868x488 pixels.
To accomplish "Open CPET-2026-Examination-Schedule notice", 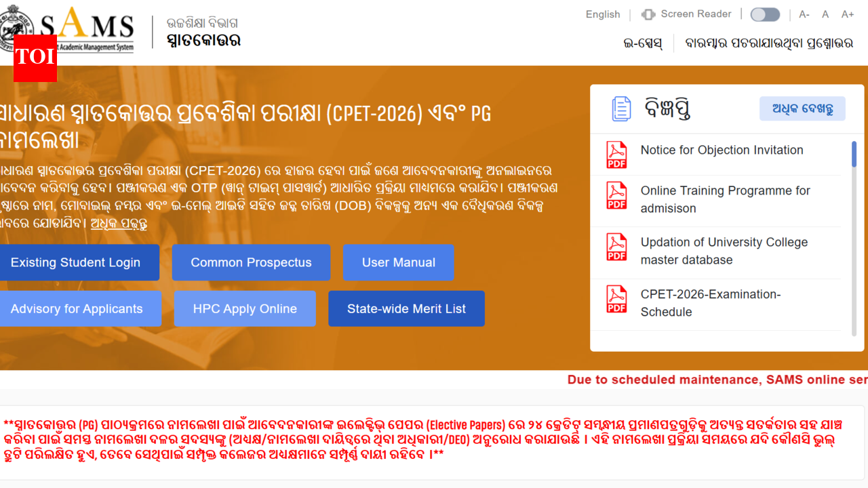I will tap(711, 303).
